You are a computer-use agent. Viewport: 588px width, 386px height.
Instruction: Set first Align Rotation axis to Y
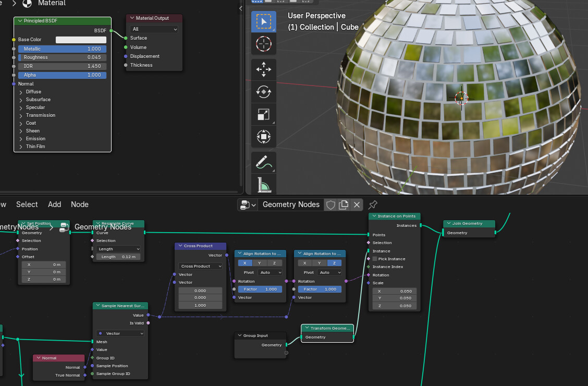260,263
